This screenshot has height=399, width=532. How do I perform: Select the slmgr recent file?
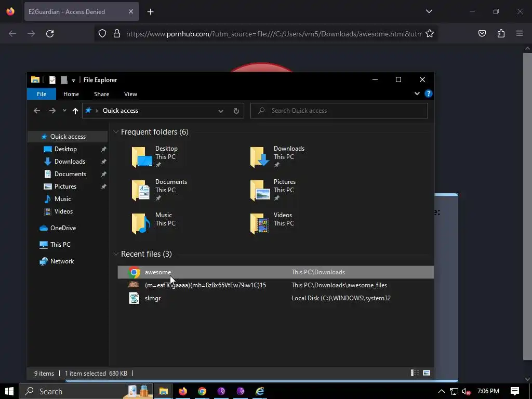275,298
